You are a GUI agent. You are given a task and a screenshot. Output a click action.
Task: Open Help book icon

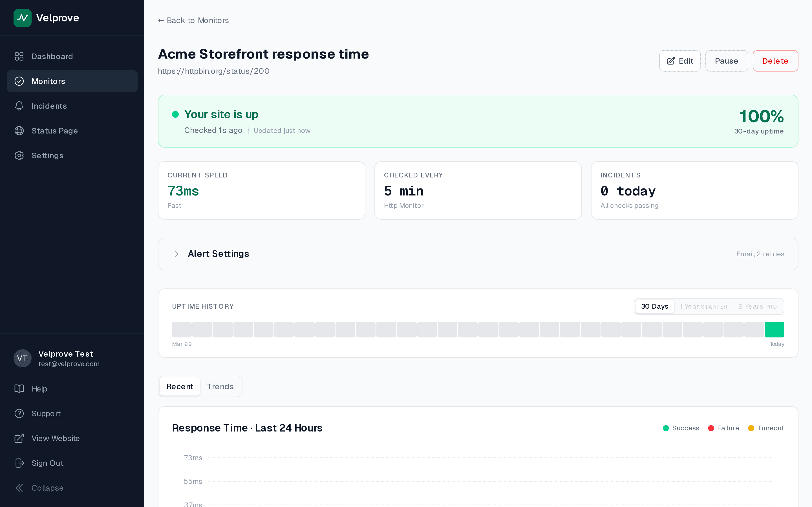tap(19, 389)
